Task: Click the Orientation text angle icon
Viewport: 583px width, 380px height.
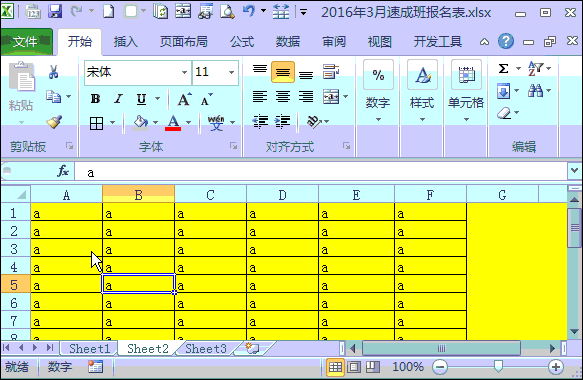Action: [314, 122]
